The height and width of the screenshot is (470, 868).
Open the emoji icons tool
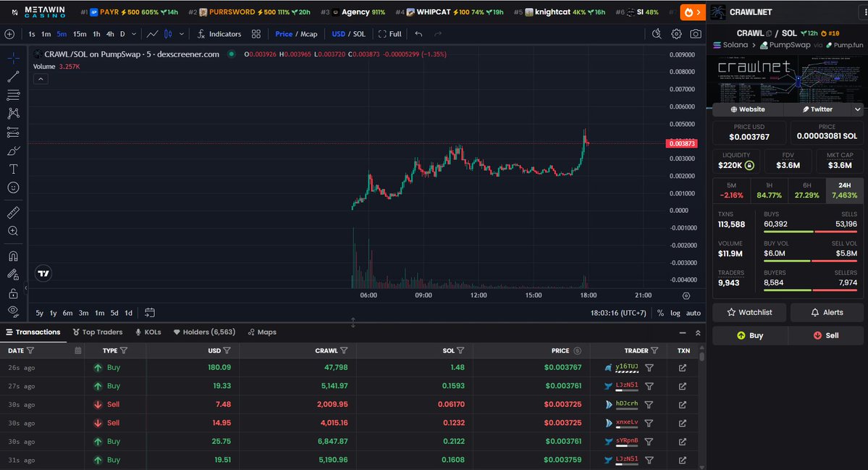[13, 188]
